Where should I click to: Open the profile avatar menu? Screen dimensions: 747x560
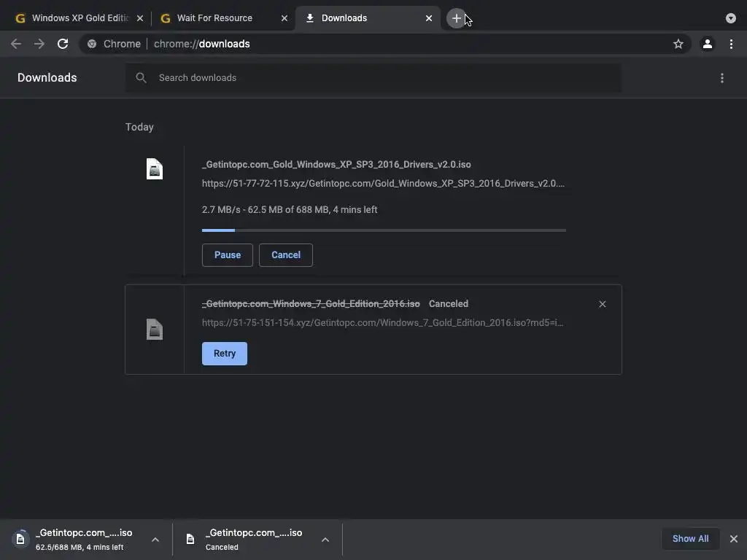(x=708, y=44)
